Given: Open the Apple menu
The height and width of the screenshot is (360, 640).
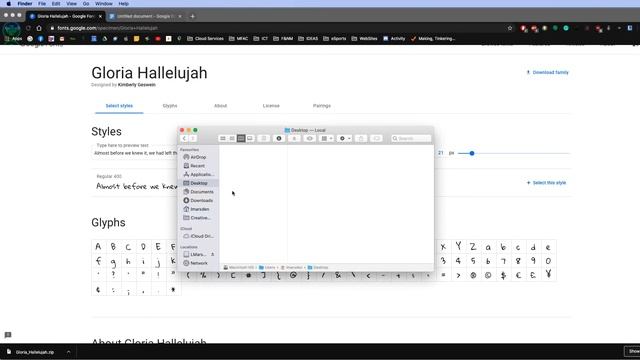Looking at the screenshot, I should click(x=9, y=4).
